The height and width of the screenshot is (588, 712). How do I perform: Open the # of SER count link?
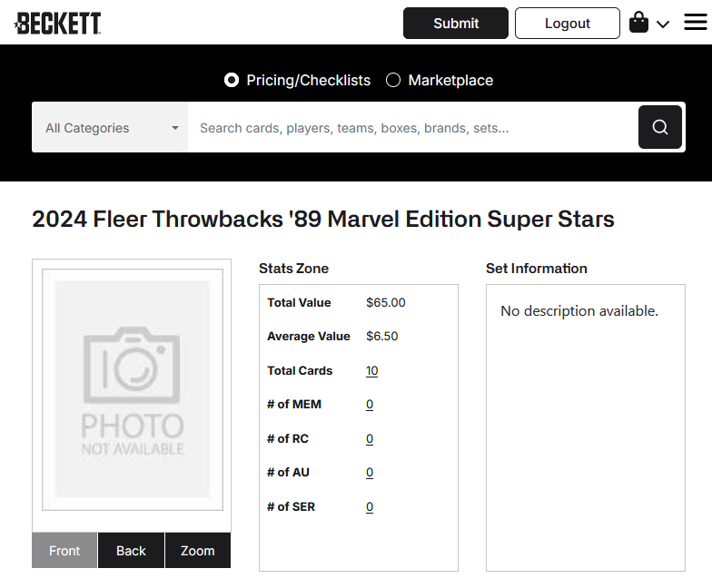[370, 506]
